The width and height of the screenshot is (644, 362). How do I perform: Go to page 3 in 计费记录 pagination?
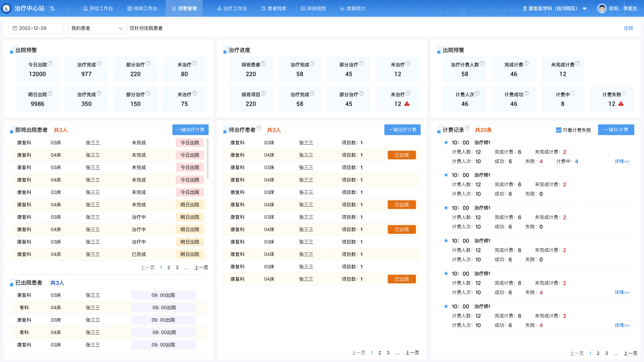606,353
